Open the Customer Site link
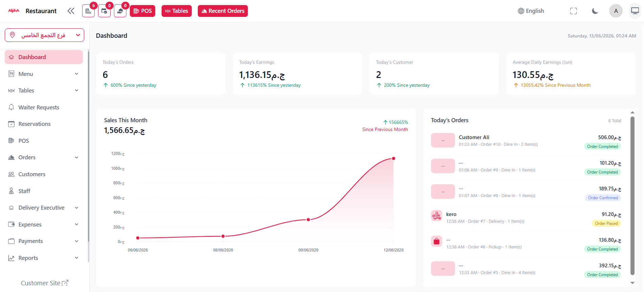This screenshot has height=292, width=644. [45, 283]
